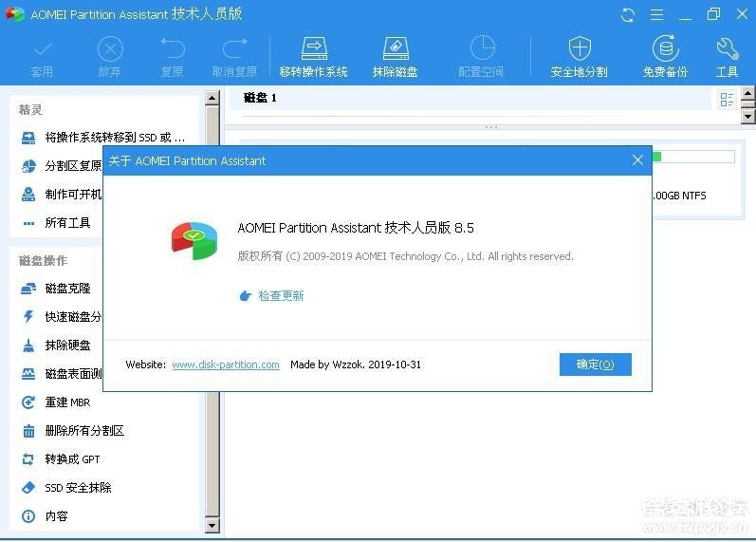The image size is (756, 542).
Task: Close the About AOMEI dialog
Action: (x=637, y=160)
